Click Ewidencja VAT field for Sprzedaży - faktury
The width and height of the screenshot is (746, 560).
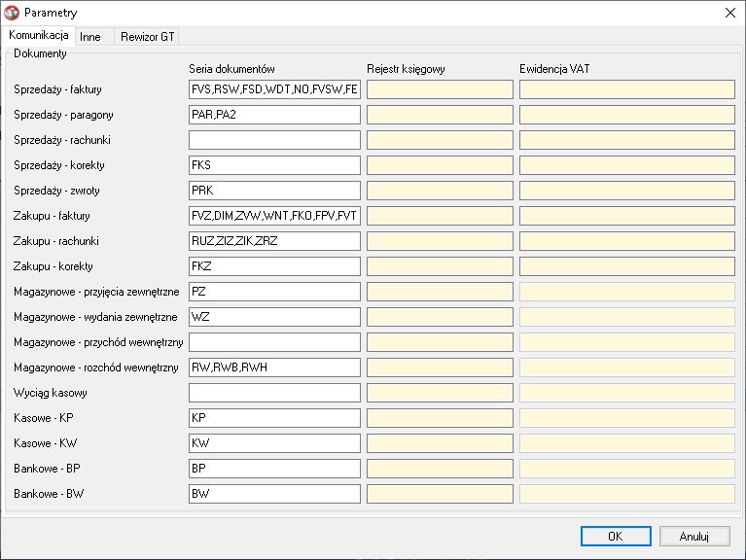coord(626,89)
